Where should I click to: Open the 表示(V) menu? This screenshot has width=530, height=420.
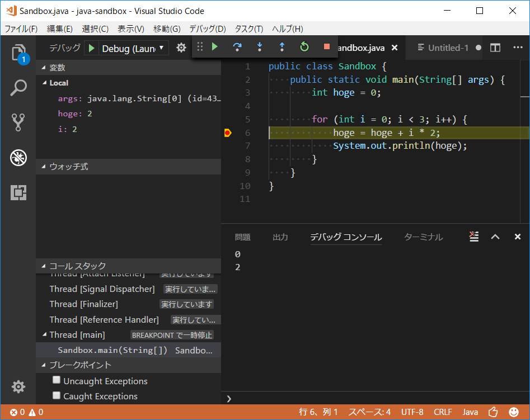click(131, 29)
